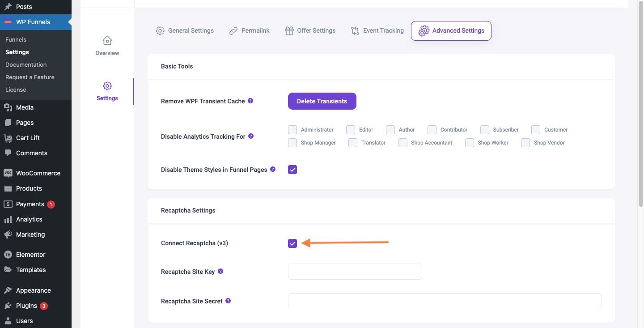Click the Users person icon

click(8, 321)
